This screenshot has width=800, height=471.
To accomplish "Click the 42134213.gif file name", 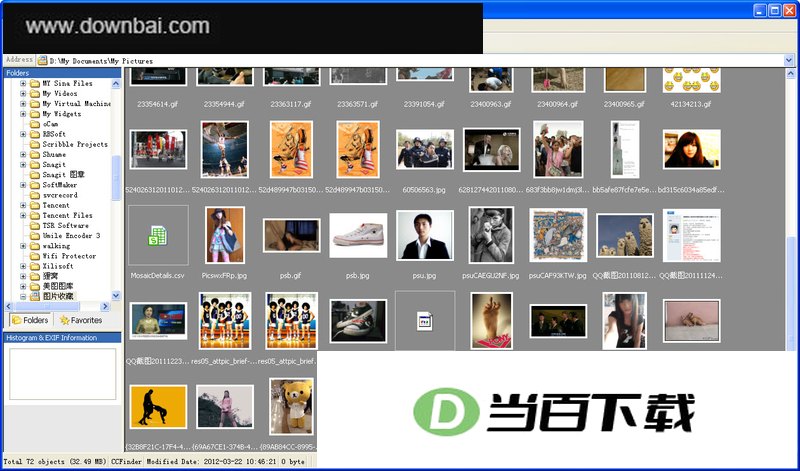I will (691, 104).
